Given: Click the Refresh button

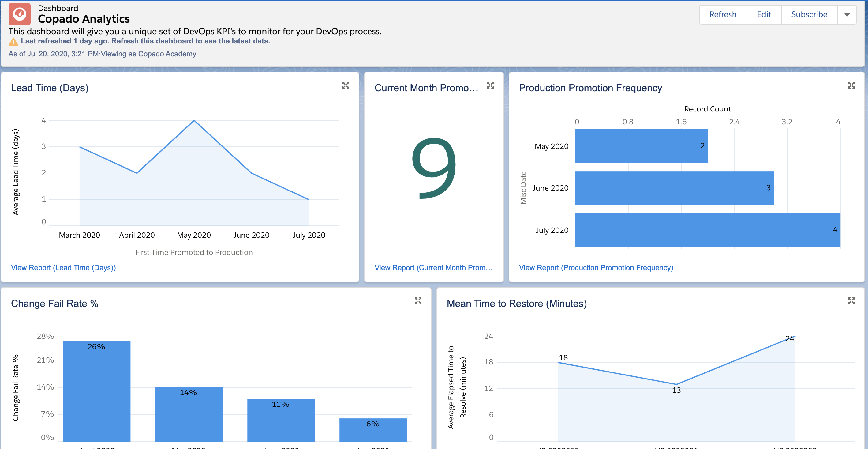Looking at the screenshot, I should pyautogui.click(x=723, y=14).
